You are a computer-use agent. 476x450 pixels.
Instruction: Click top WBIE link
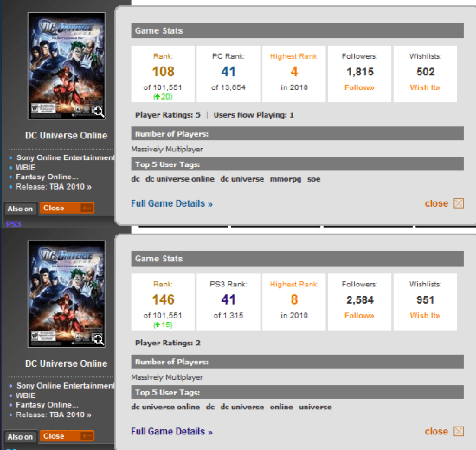coord(26,167)
